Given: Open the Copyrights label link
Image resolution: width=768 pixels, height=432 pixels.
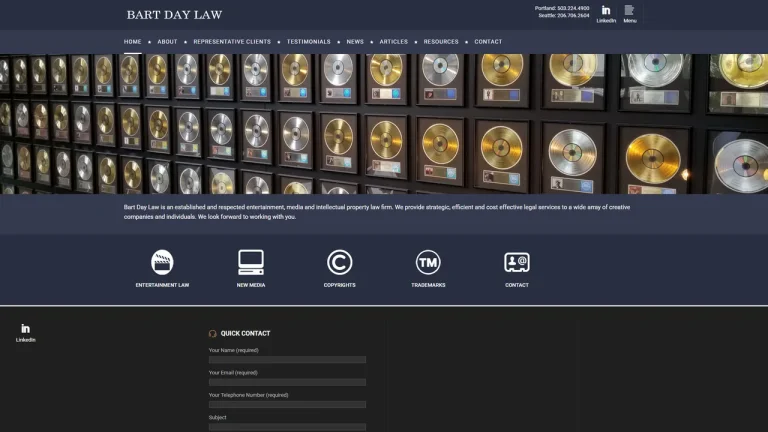Looking at the screenshot, I should [x=339, y=285].
